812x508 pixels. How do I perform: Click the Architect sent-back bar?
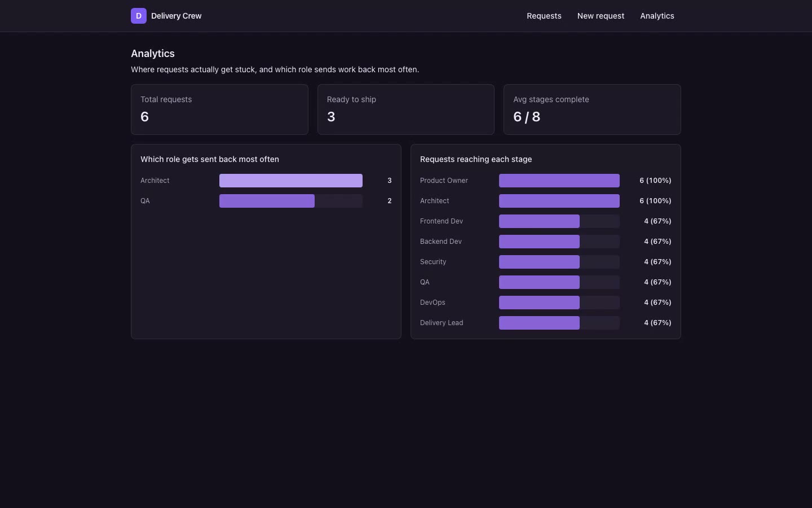pos(291,181)
